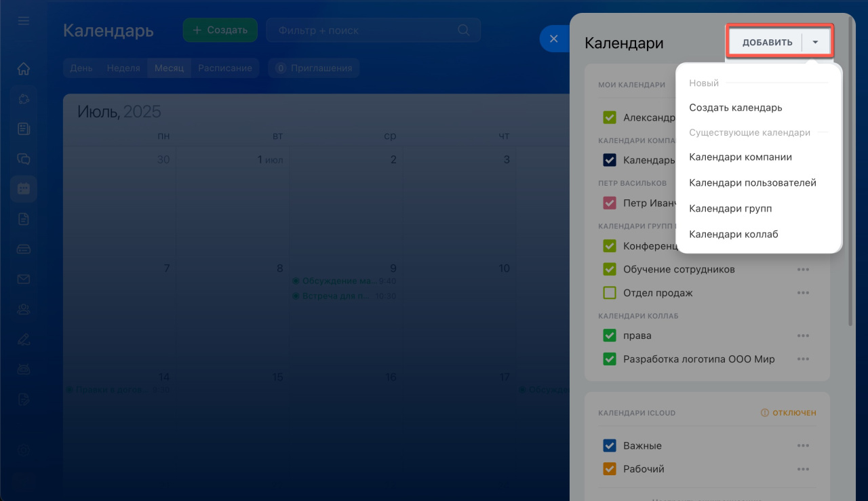This screenshot has height=501, width=868.
Task: Close the calendars panel with X button
Action: (x=553, y=39)
